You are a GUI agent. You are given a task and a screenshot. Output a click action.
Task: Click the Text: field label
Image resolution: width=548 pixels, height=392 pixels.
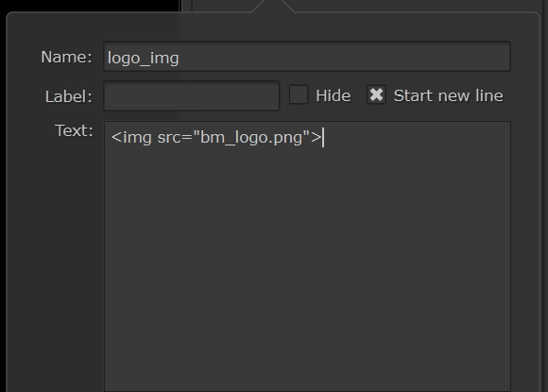pyautogui.click(x=74, y=131)
